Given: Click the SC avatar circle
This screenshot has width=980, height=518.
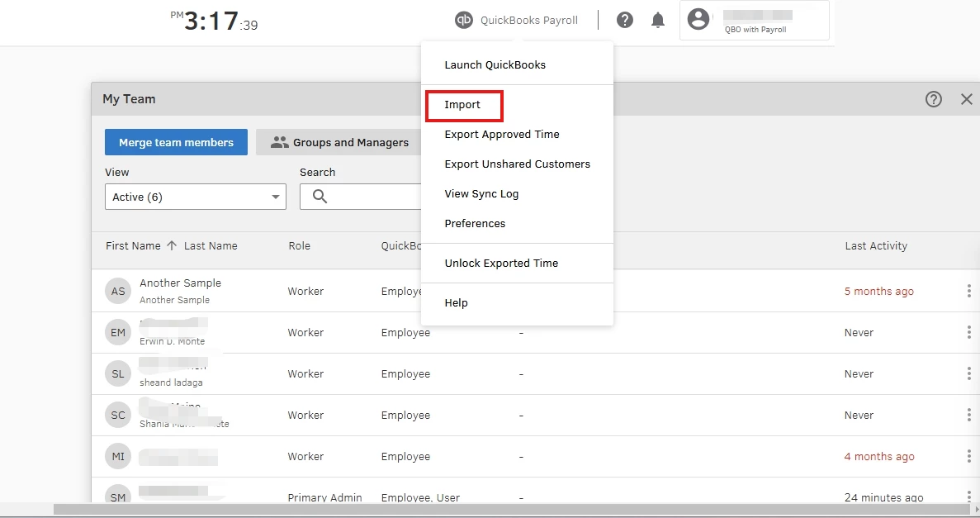Looking at the screenshot, I should [x=118, y=415].
